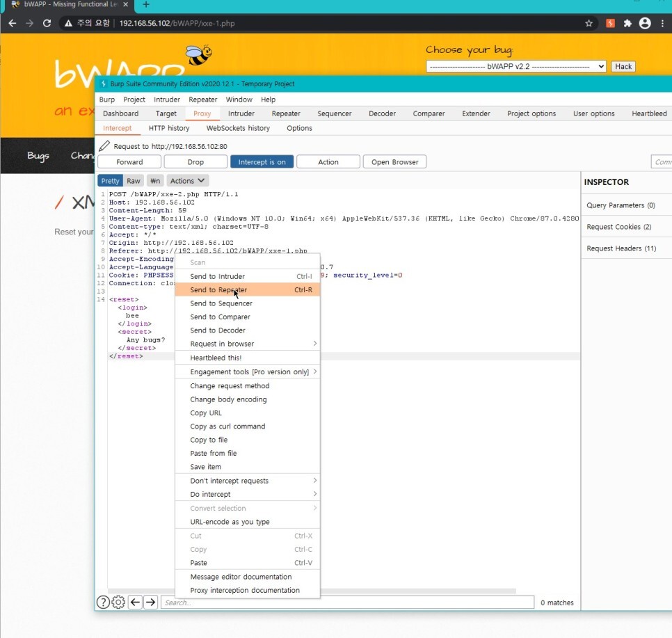
Task: Expand Query Parameters section in Inspector
Action: [621, 205]
